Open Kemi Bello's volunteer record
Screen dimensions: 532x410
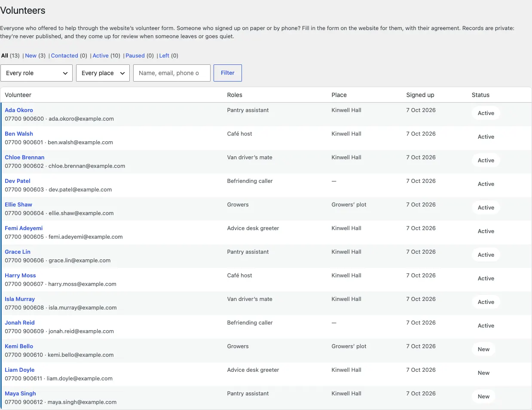(19, 346)
